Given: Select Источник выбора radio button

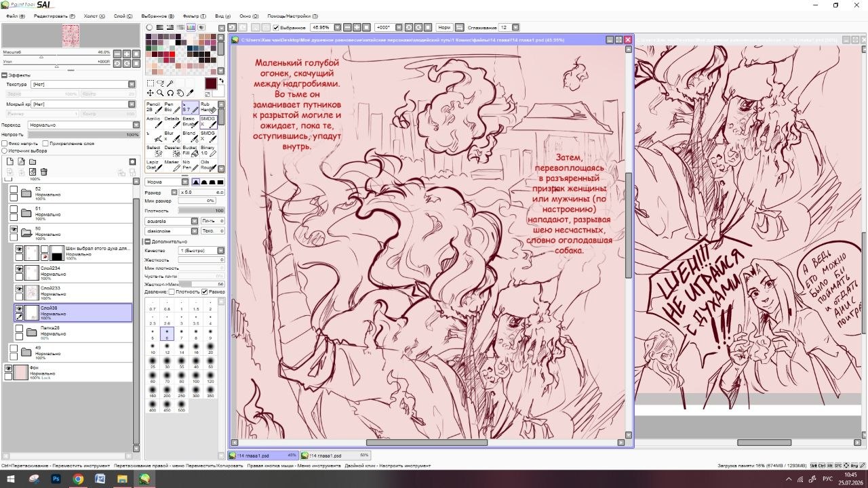Looking at the screenshot, I should coord(4,150).
